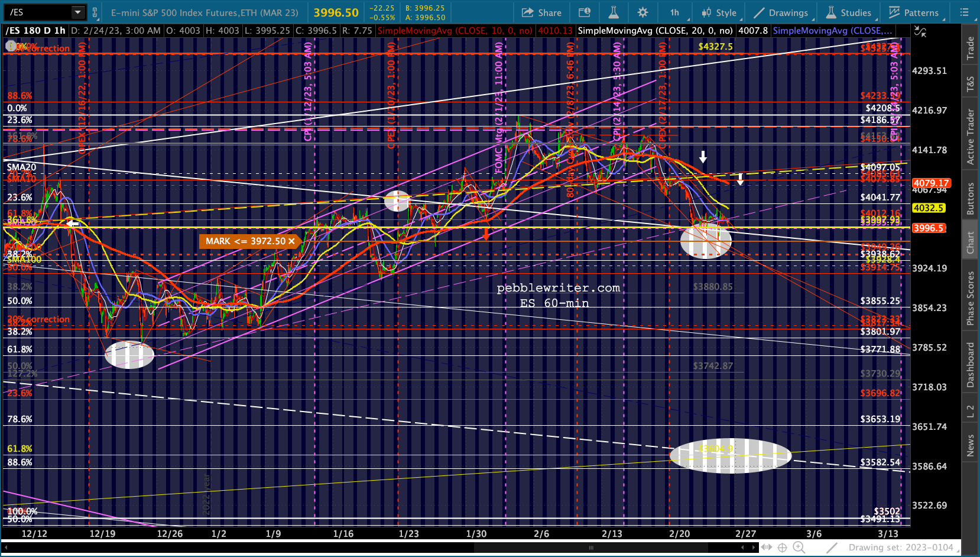Open the Buttons side tab

click(970, 199)
